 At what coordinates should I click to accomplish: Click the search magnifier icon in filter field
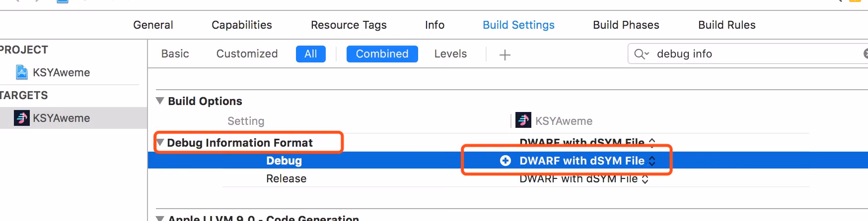(641, 54)
